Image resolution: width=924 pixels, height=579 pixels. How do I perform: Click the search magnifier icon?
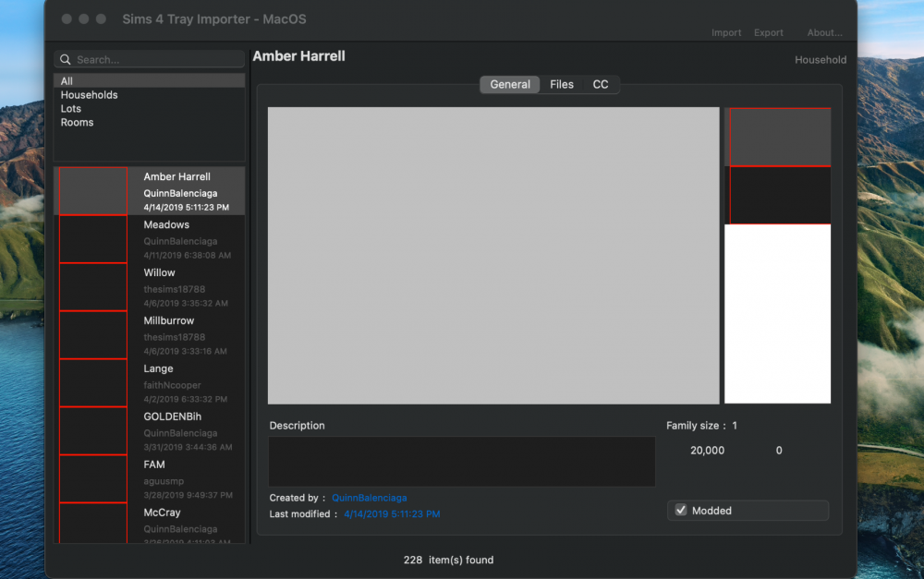tap(66, 59)
